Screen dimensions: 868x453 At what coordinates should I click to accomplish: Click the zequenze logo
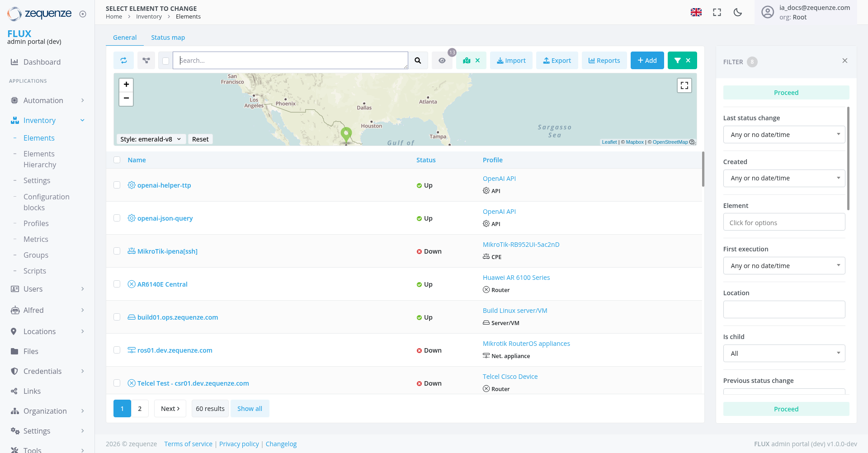[39, 14]
